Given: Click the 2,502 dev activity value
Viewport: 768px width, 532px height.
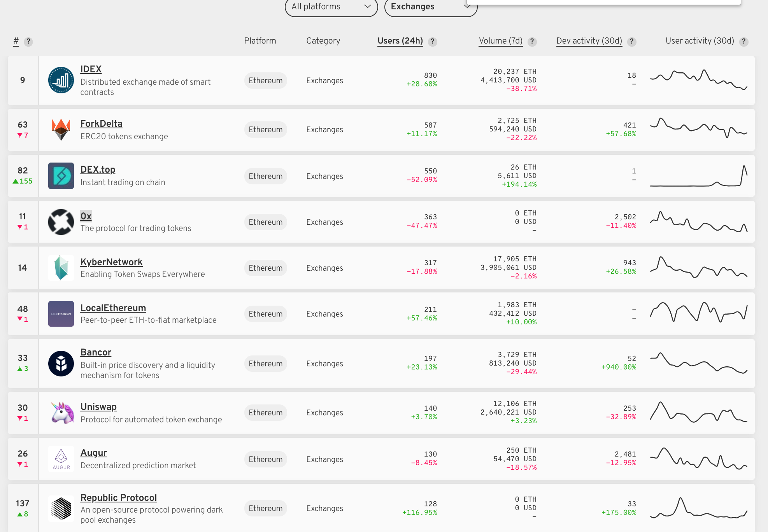Looking at the screenshot, I should [625, 217].
